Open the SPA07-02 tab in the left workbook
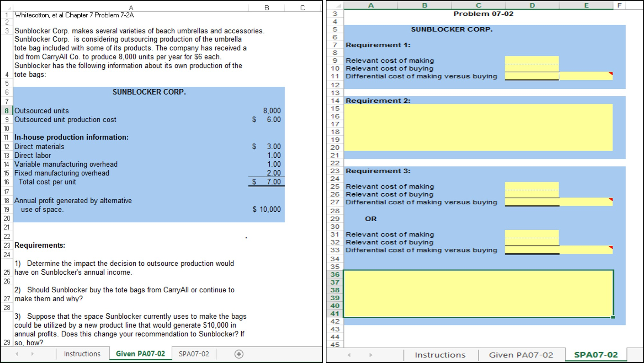Image resolution: width=644 pixels, height=363 pixels. [194, 354]
